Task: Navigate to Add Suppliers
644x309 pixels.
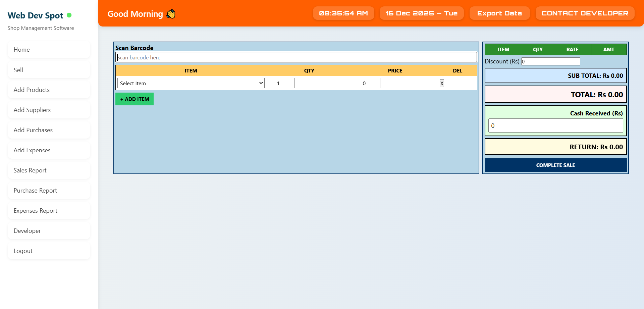Action: tap(49, 110)
